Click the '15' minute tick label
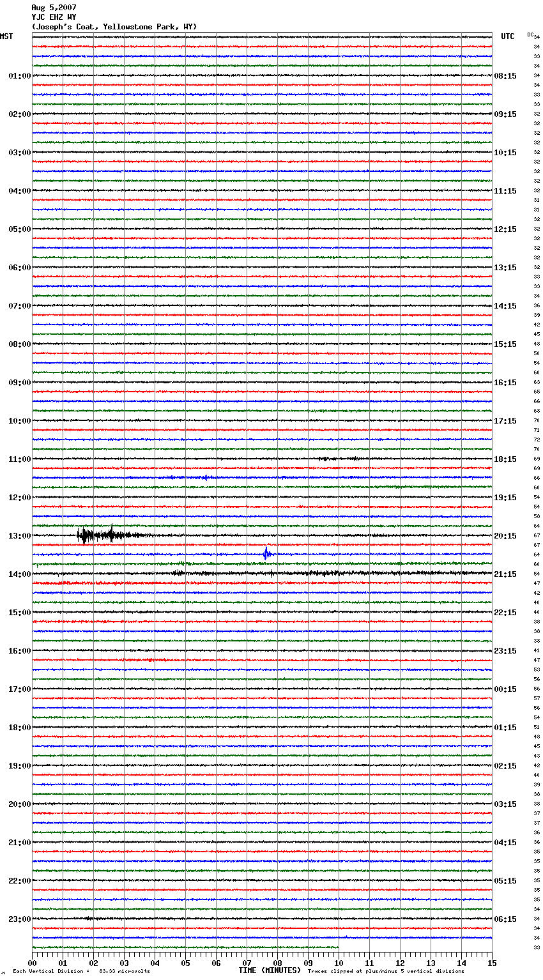543x980 pixels. 492,963
